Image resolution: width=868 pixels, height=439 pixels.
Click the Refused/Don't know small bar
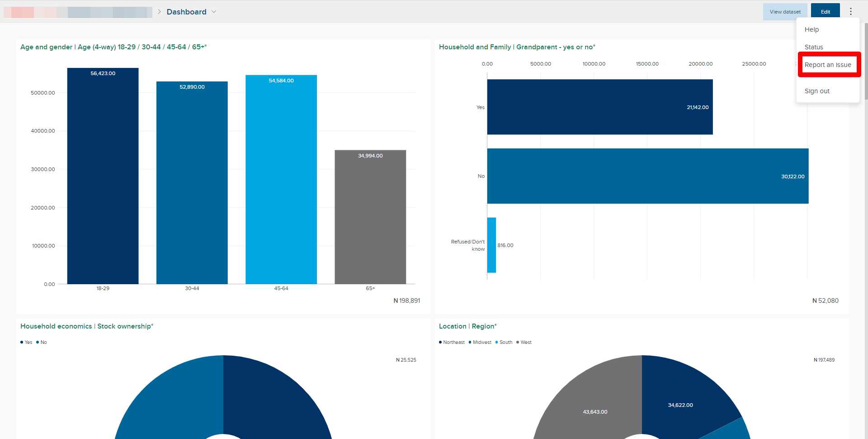coord(491,245)
